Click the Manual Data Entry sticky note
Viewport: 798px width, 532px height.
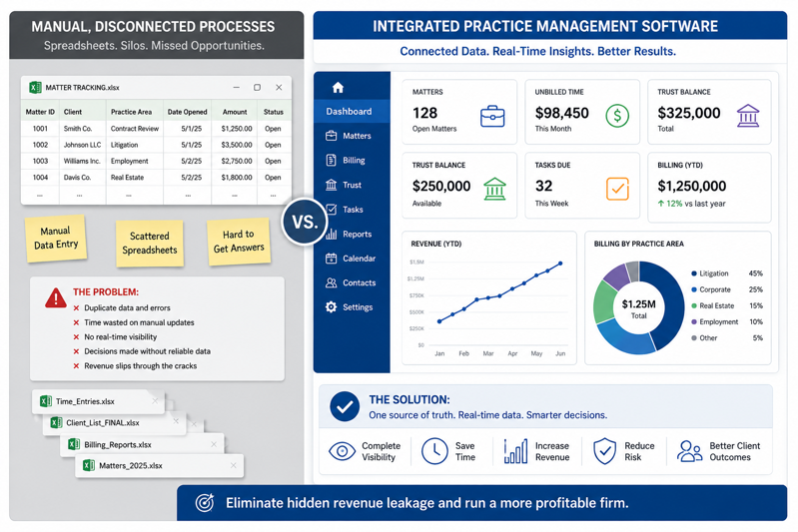pyautogui.click(x=56, y=239)
